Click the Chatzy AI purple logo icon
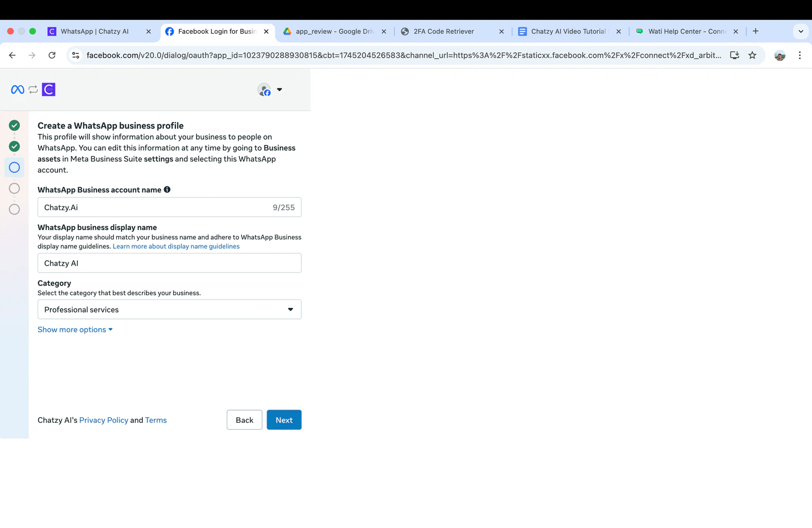Image resolution: width=812 pixels, height=528 pixels. coord(49,89)
